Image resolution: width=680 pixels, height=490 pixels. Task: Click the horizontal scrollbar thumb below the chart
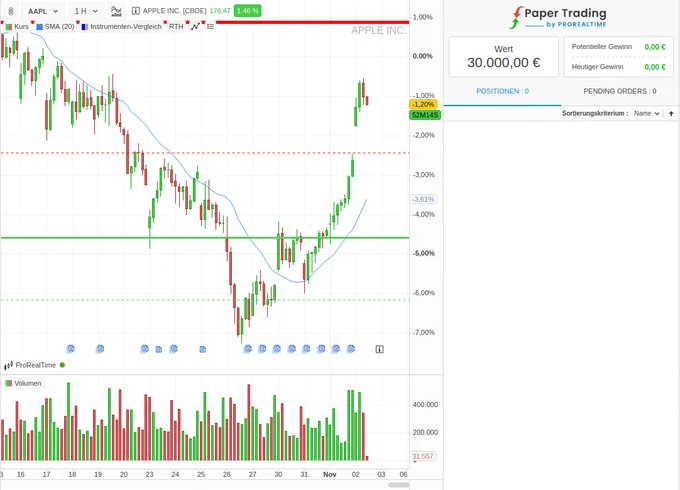point(399,485)
